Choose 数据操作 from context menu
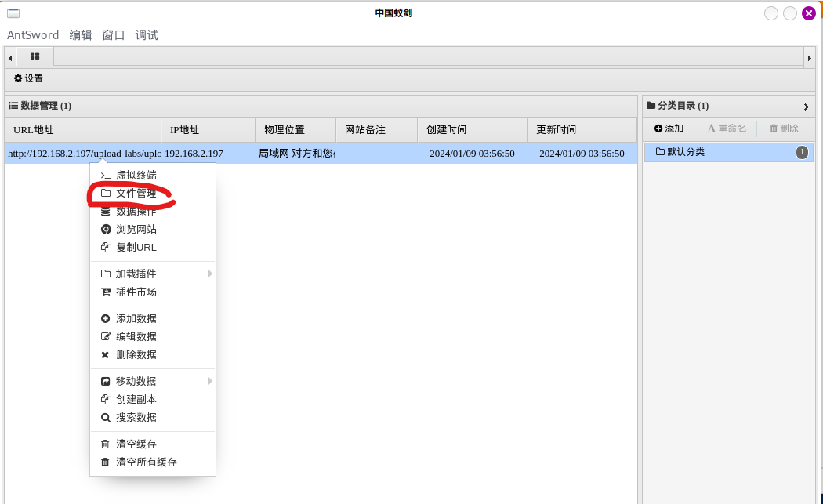Image resolution: width=823 pixels, height=504 pixels. coord(153,212)
